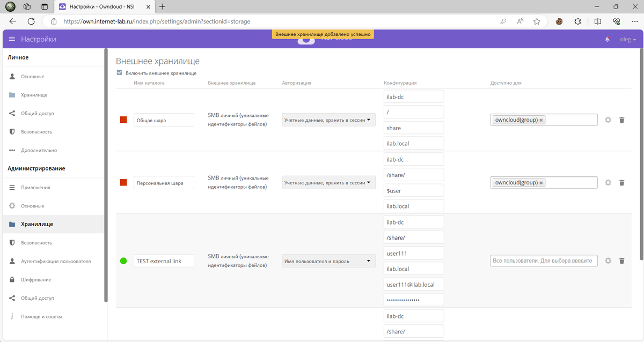Edit the "/" root field of Общая шара

(414, 112)
